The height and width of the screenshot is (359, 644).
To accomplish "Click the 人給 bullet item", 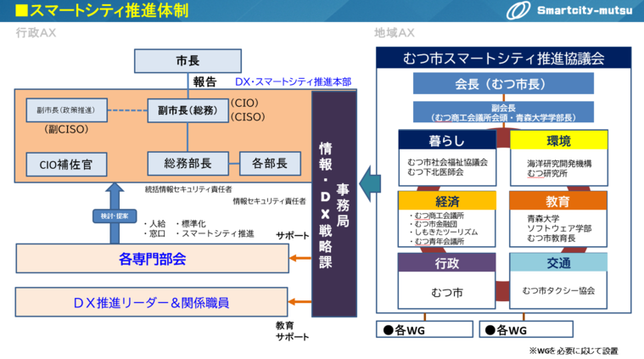I will pos(154,224).
